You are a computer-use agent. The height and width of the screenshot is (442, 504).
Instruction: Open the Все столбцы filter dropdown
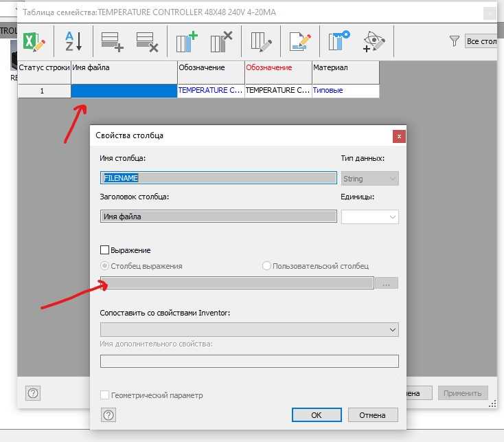[481, 41]
